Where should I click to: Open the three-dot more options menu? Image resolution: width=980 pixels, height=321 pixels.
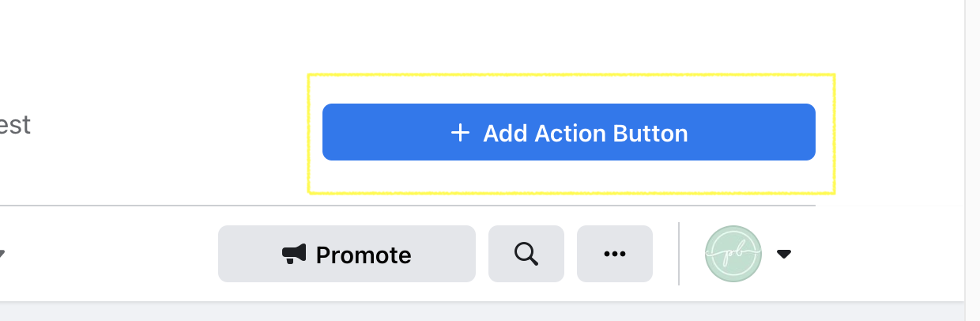pyautogui.click(x=615, y=254)
